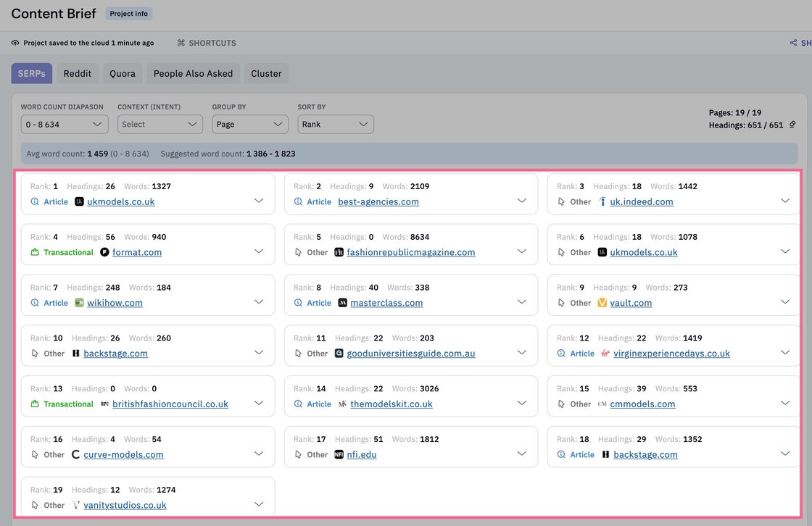
Task: Click the themodelskit.co.uk favicon
Action: [343, 404]
